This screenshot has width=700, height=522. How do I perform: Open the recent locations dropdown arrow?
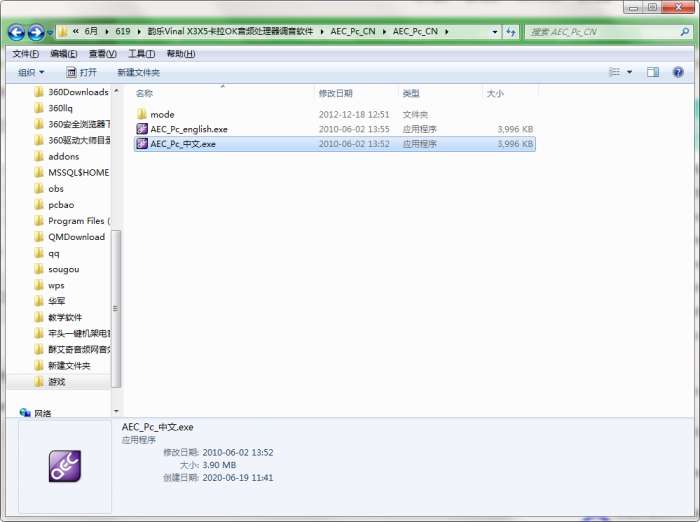pos(50,33)
